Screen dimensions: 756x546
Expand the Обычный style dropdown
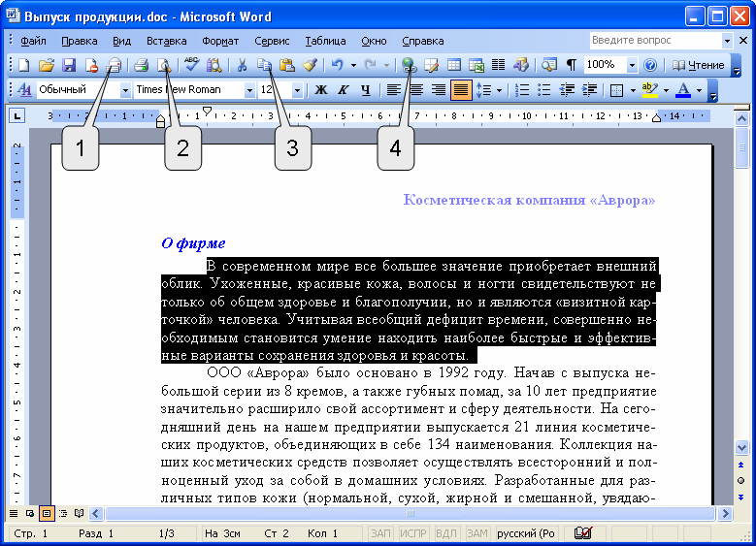click(x=125, y=89)
